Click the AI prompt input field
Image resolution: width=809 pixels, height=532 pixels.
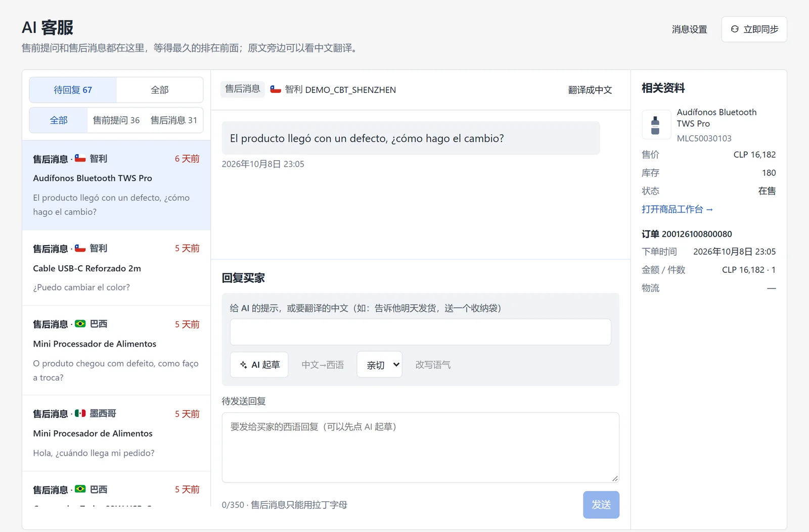[421, 332]
